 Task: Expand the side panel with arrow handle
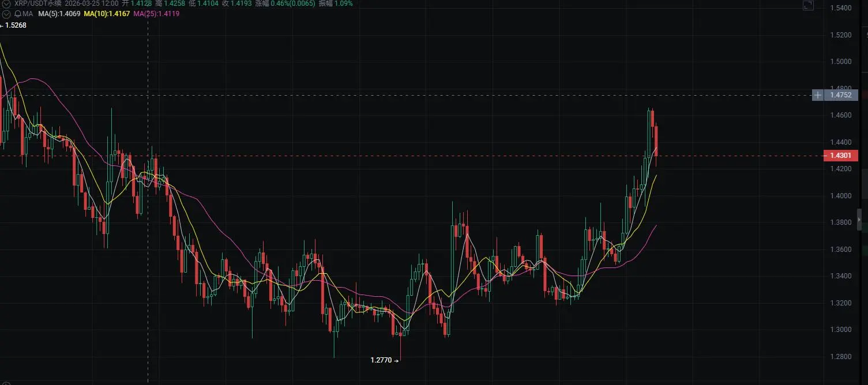(859, 220)
